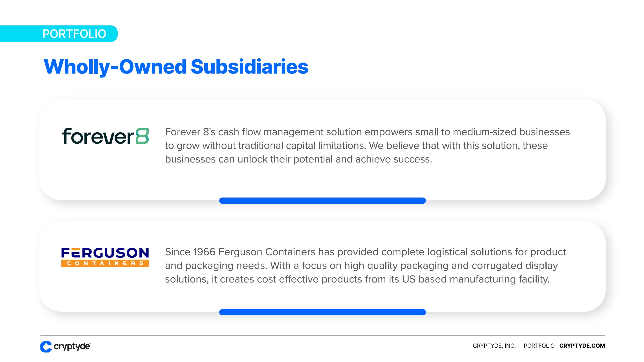Click the navy FERGUSON wordmark
Image resolution: width=644 pixels, height=362 pixels.
click(105, 253)
